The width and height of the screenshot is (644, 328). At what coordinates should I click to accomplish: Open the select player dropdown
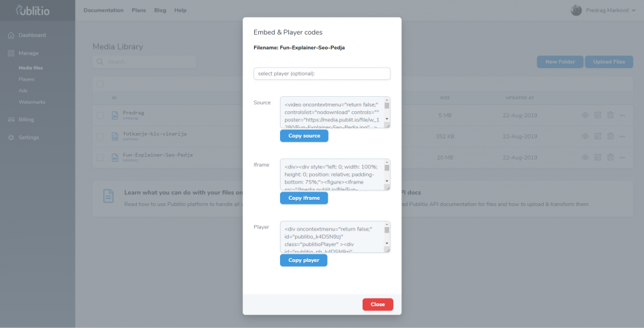point(322,74)
